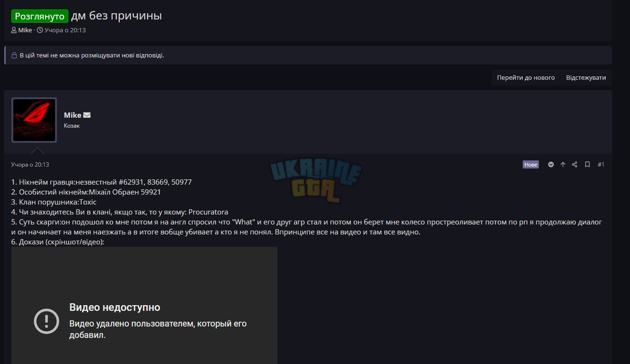Viewport: 630px width, 364px height.
Task: Click the unavailable video exclamation icon
Action: (47, 321)
